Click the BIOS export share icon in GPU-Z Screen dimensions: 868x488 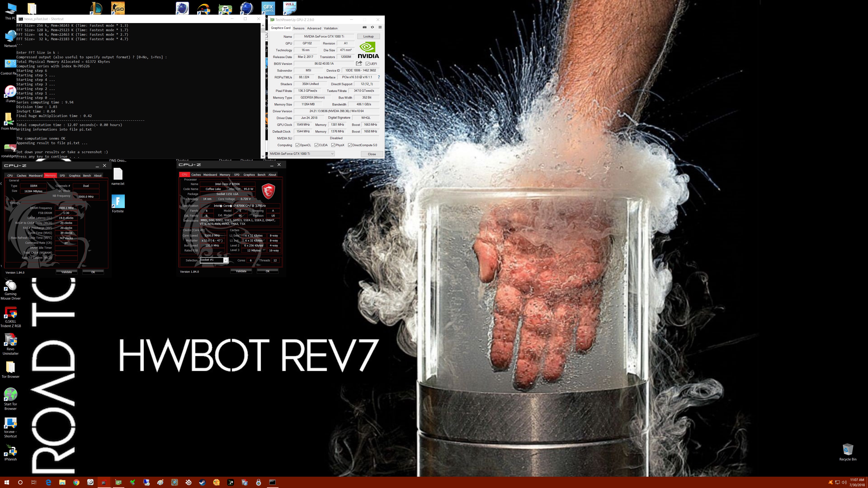pyautogui.click(x=359, y=63)
